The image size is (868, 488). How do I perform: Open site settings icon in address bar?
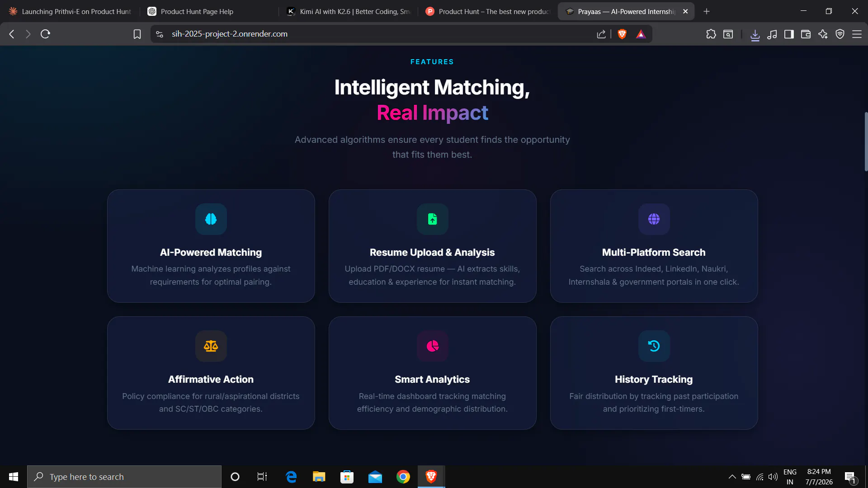159,34
